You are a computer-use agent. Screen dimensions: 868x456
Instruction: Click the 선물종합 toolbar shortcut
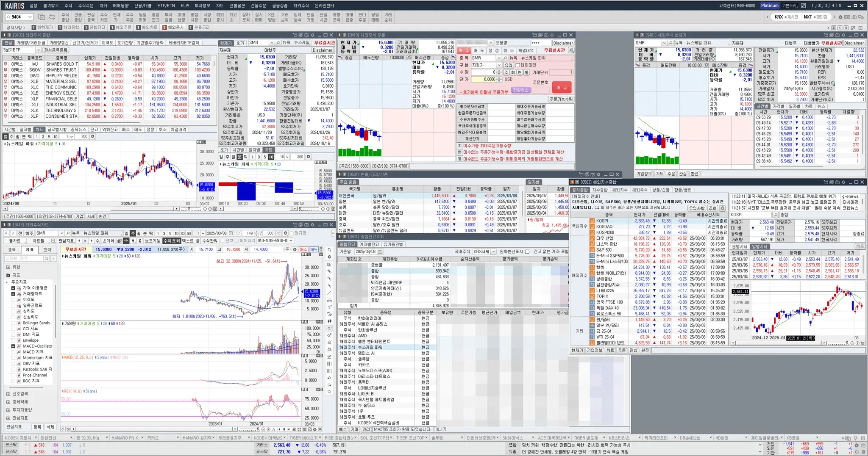coord(78,17)
